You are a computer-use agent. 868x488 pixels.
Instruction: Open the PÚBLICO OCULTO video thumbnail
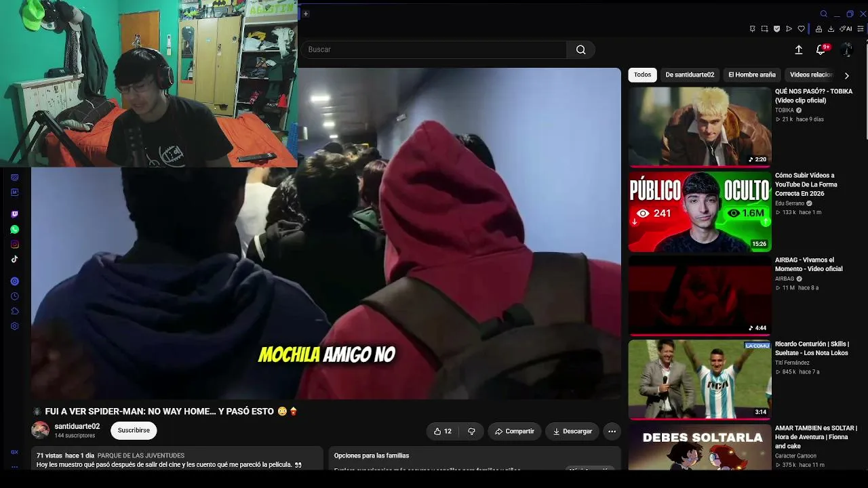[x=700, y=211]
